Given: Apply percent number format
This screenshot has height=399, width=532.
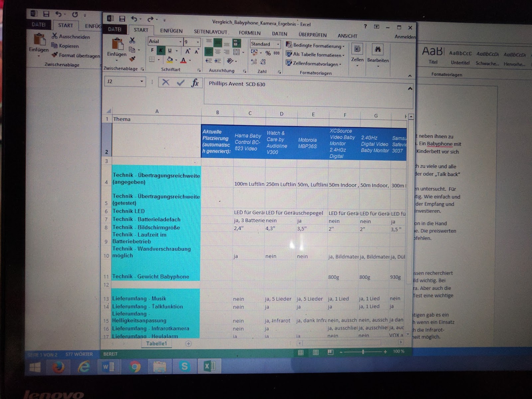Looking at the screenshot, I should tap(268, 53).
